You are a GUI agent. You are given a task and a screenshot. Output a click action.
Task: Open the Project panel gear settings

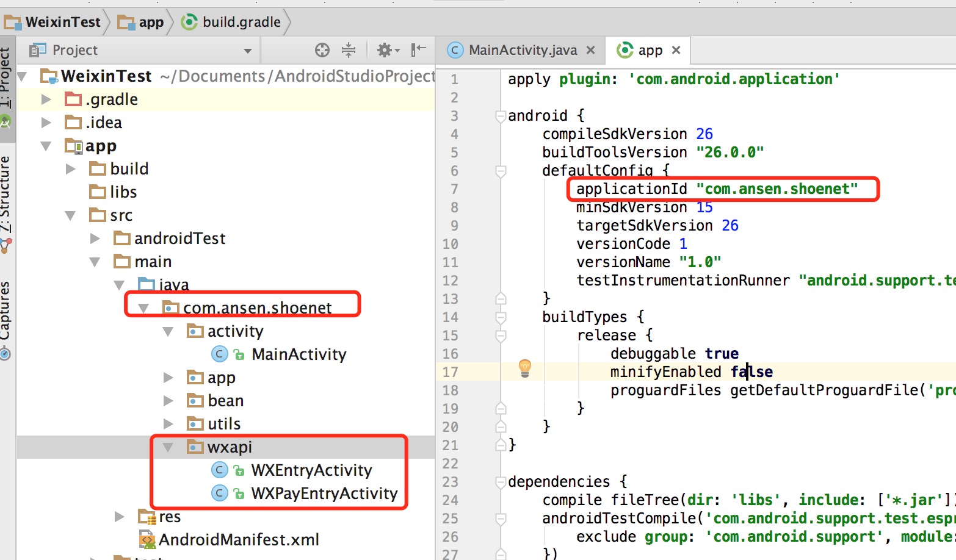click(388, 50)
